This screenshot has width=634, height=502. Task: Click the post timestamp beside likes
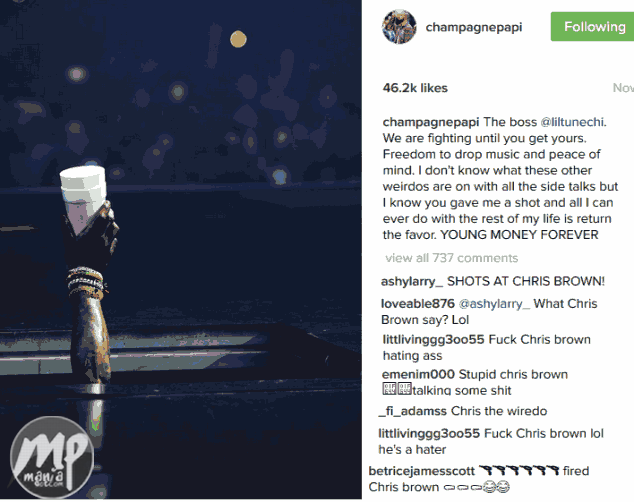[x=623, y=88]
